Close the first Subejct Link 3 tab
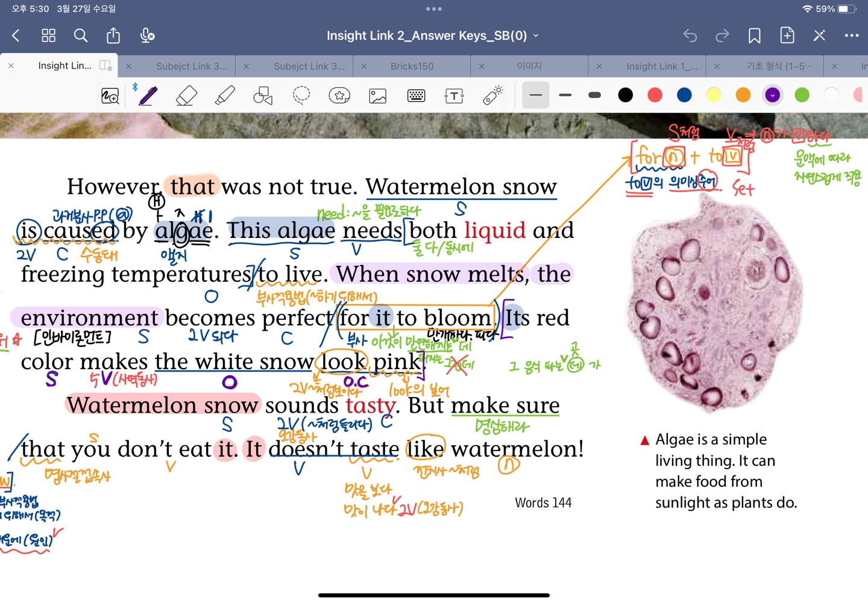This screenshot has height=603, width=868. pyautogui.click(x=128, y=66)
